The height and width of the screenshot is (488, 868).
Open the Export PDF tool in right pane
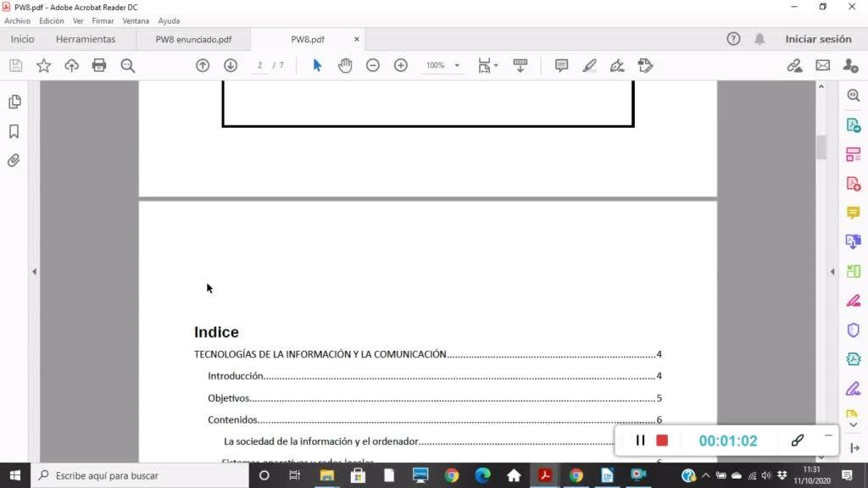pyautogui.click(x=853, y=125)
